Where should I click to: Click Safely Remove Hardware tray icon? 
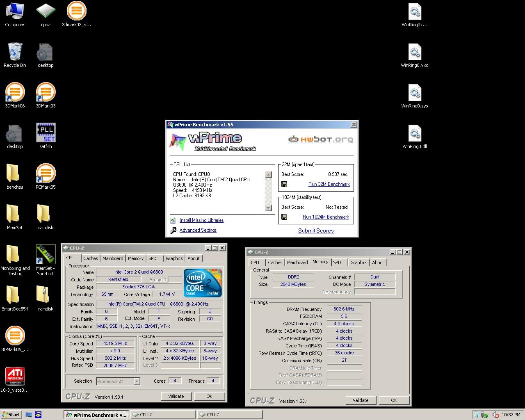pos(484,415)
